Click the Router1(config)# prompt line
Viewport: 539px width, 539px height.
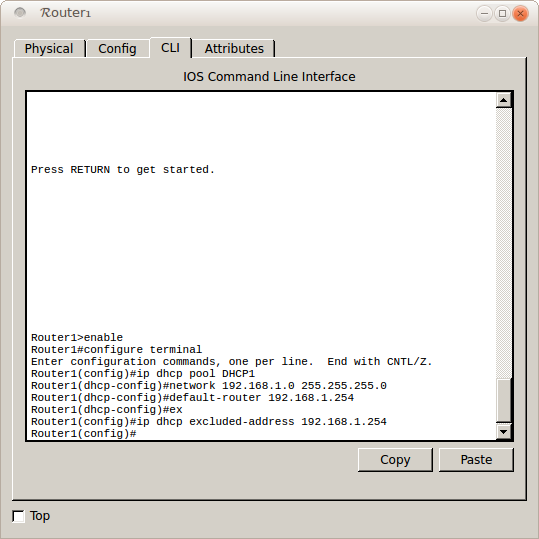pyautogui.click(x=84, y=433)
